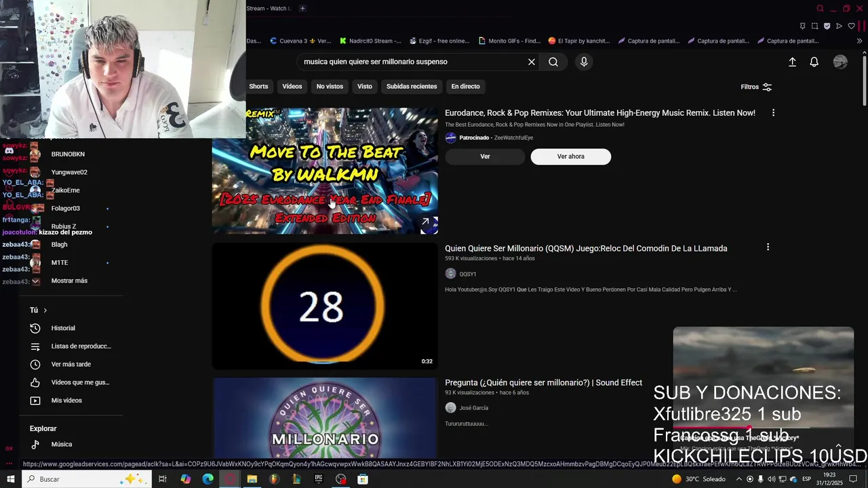Viewport: 868px width, 488px height.
Task: Open the Ezgif bookmark
Action: point(439,41)
